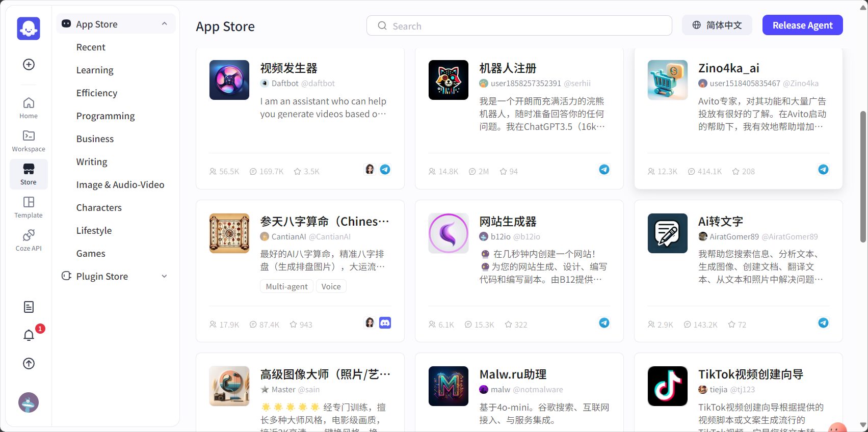The height and width of the screenshot is (432, 868).
Task: Click author malw on Malw.ru助理 card
Action: [501, 389]
